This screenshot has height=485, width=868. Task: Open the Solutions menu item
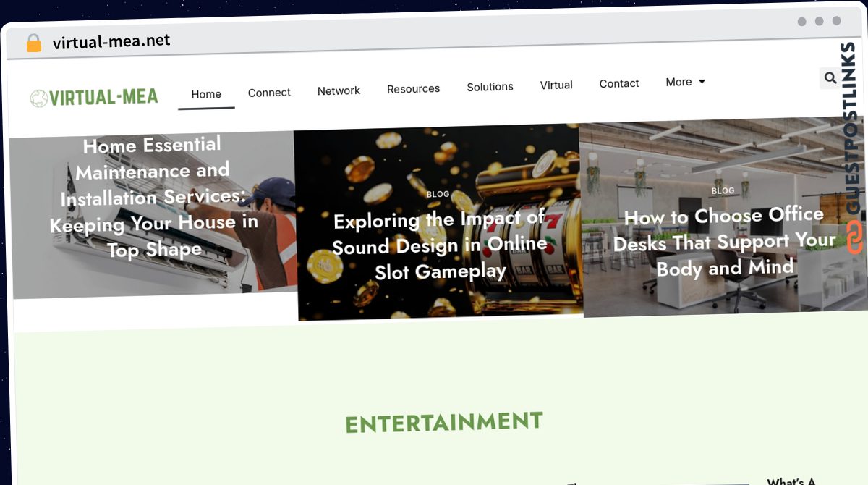pyautogui.click(x=490, y=87)
